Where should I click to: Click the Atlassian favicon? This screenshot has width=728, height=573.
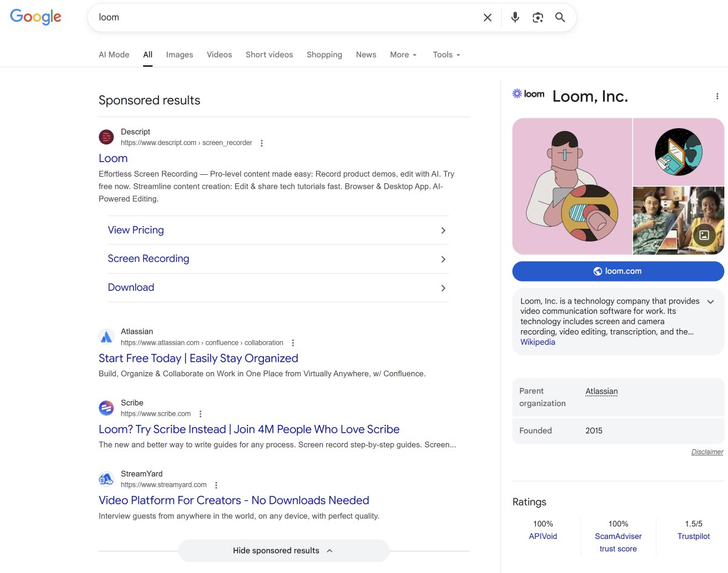[106, 337]
